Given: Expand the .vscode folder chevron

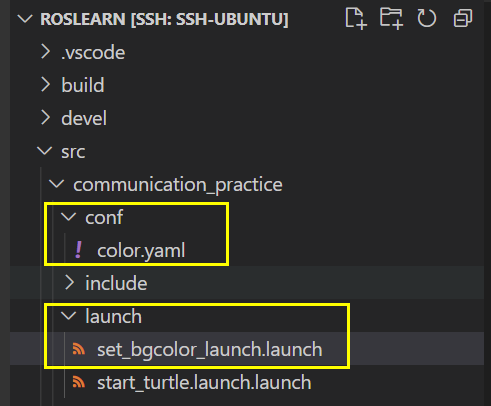Looking at the screenshot, I should coord(45,52).
